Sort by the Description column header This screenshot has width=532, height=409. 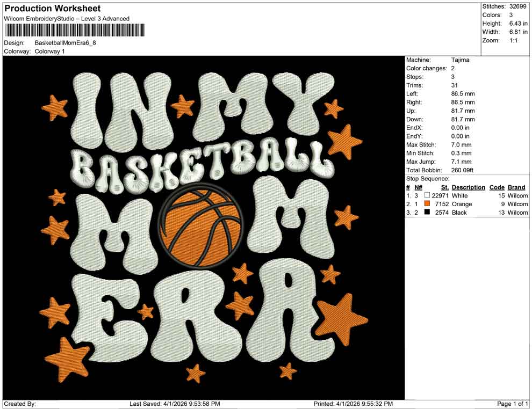(468, 187)
